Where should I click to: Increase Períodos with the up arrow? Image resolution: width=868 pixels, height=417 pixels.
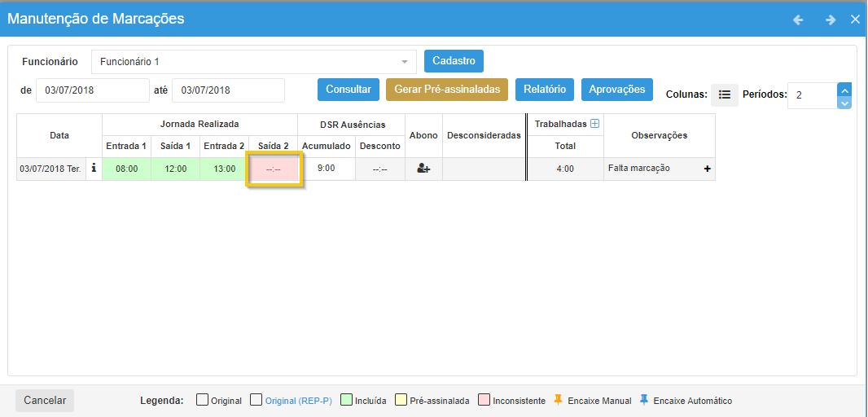click(x=844, y=90)
